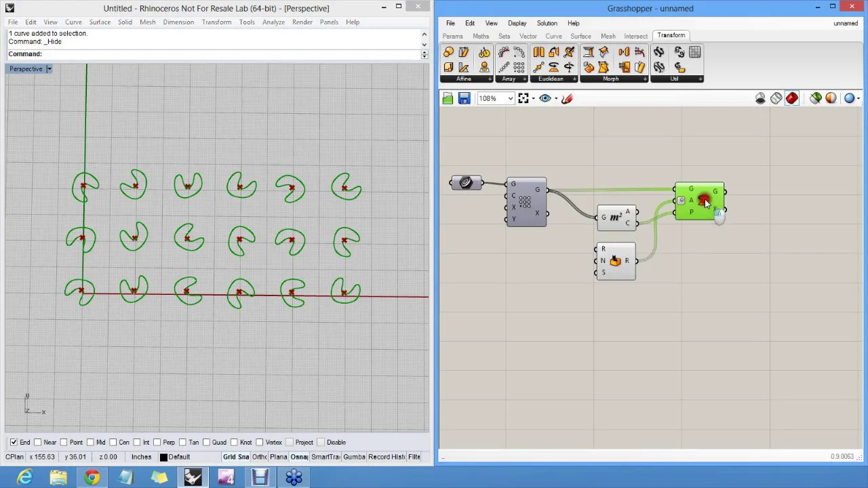The height and width of the screenshot is (488, 868).
Task: Save the Grasshopper document with the floppy icon
Action: tap(464, 99)
